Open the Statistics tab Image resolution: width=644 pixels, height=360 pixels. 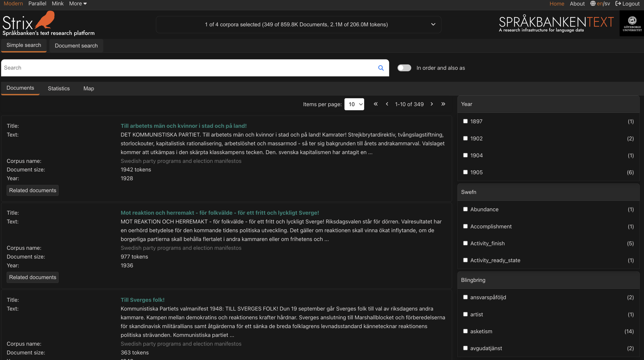[59, 89]
